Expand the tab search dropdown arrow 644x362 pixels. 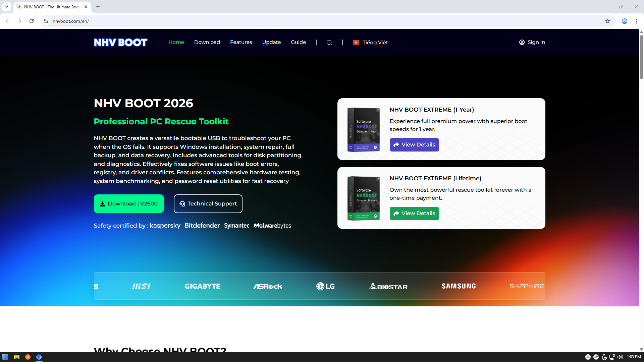tap(7, 7)
